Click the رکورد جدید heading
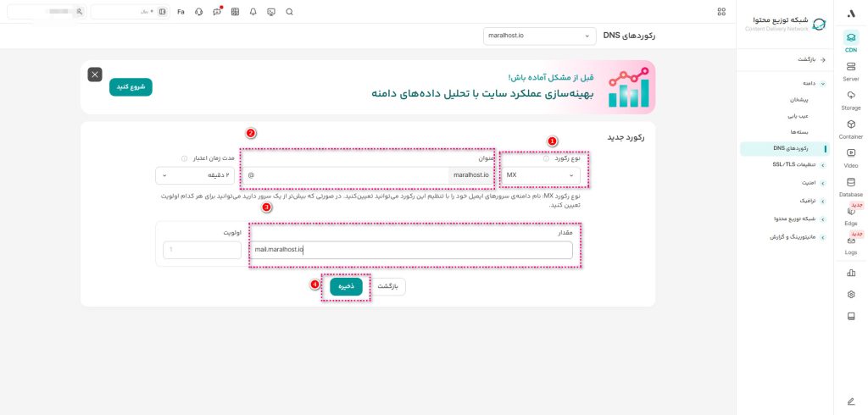868x415 pixels. (x=626, y=137)
